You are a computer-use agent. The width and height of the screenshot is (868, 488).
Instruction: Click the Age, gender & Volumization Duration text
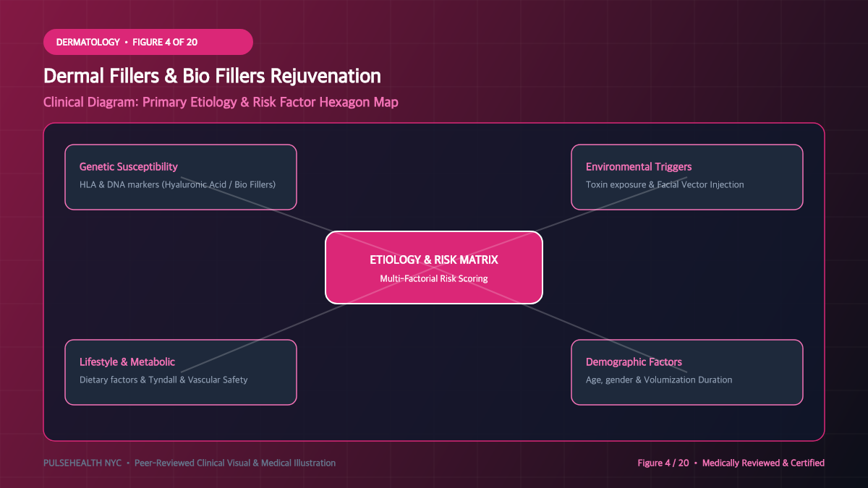[659, 380]
